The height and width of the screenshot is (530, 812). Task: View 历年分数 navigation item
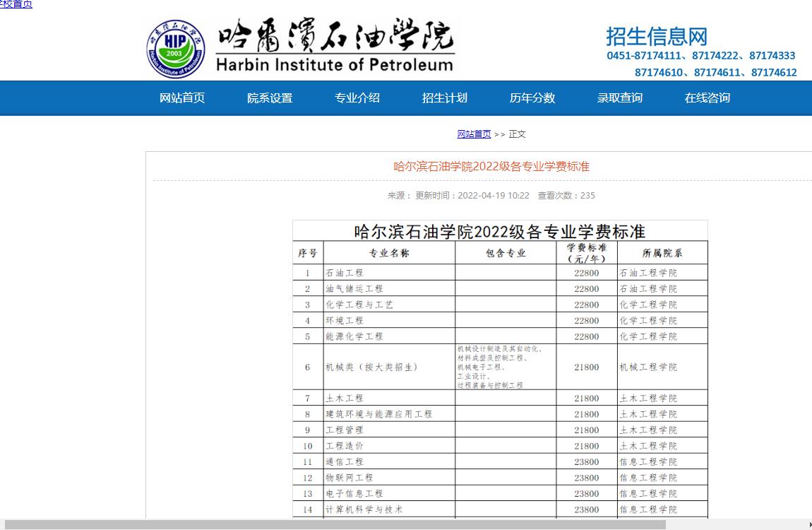[x=532, y=98]
